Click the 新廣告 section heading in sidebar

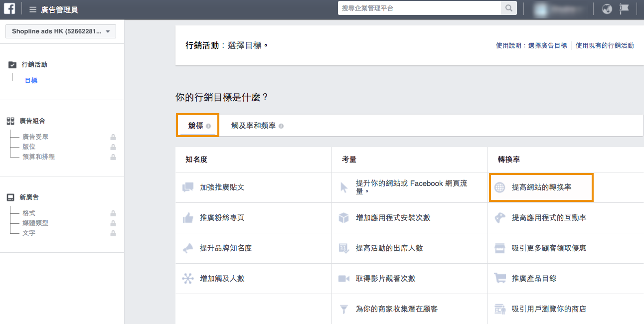coord(29,197)
